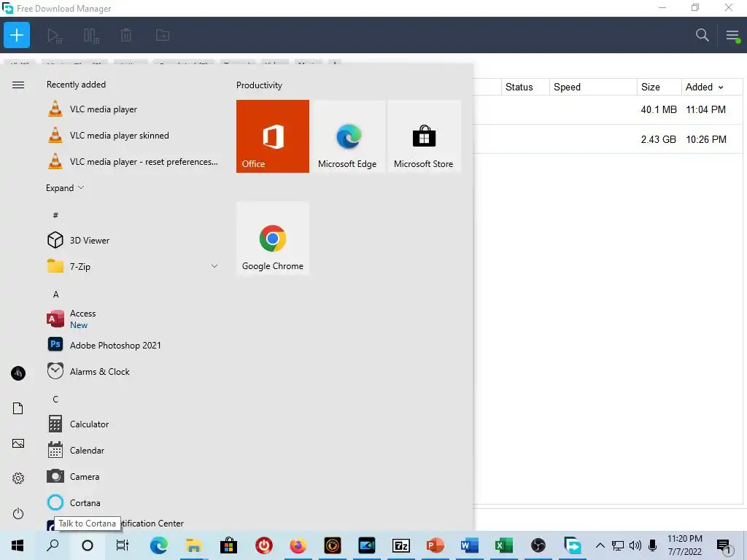
Task: Launch the Google Chrome tile
Action: click(x=273, y=238)
